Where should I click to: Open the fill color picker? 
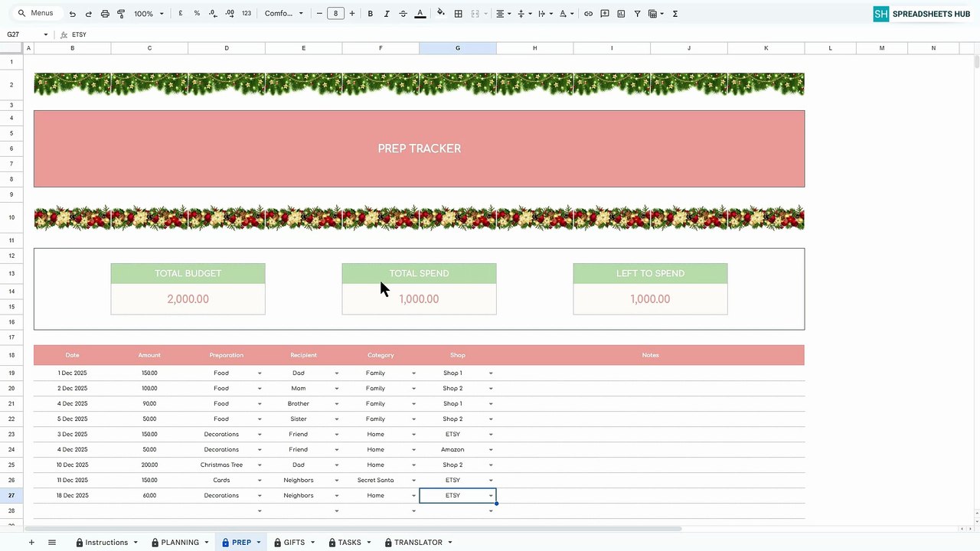[441, 14]
